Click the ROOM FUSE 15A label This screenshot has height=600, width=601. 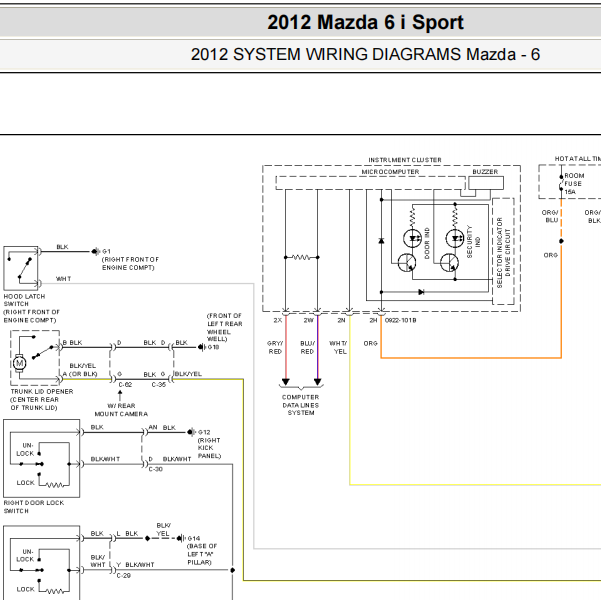[x=574, y=184]
